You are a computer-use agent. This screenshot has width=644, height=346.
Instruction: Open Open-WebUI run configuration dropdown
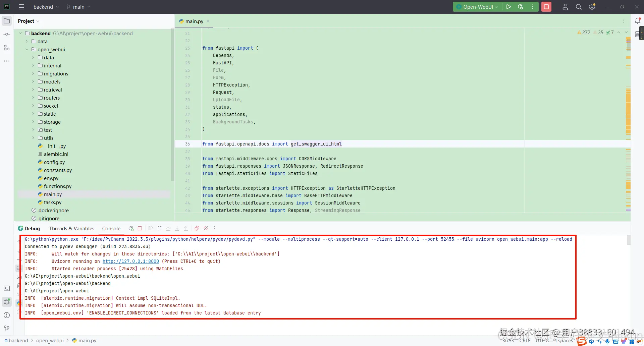(477, 7)
